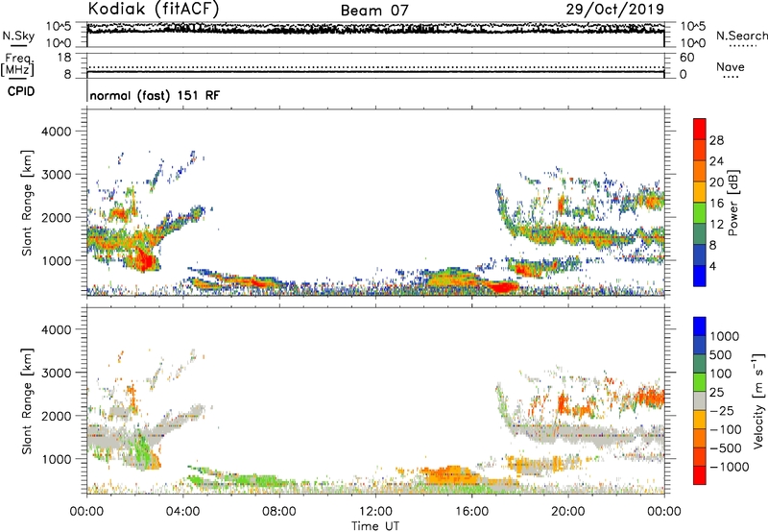Click the "-500" velocity colorbar label

[x=726, y=448]
